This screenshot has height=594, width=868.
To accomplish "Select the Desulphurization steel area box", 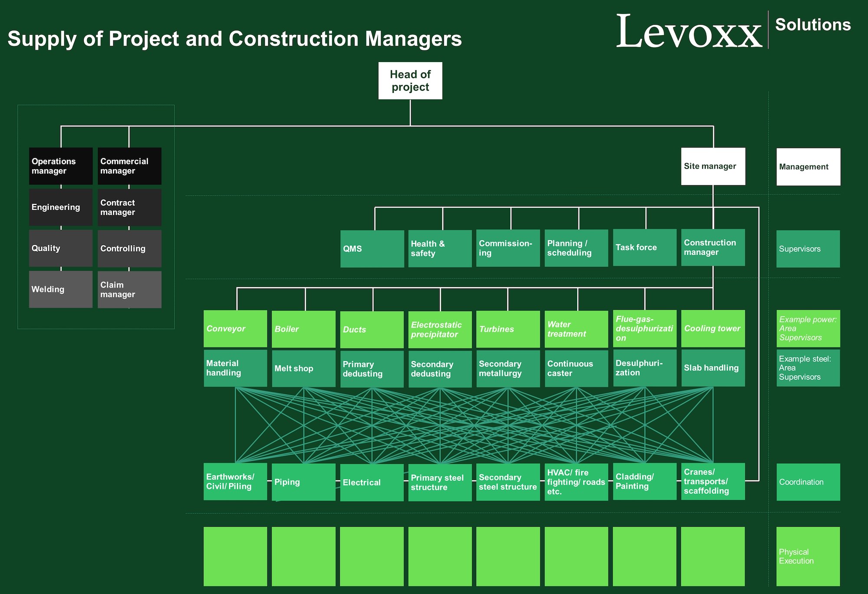I will (644, 368).
